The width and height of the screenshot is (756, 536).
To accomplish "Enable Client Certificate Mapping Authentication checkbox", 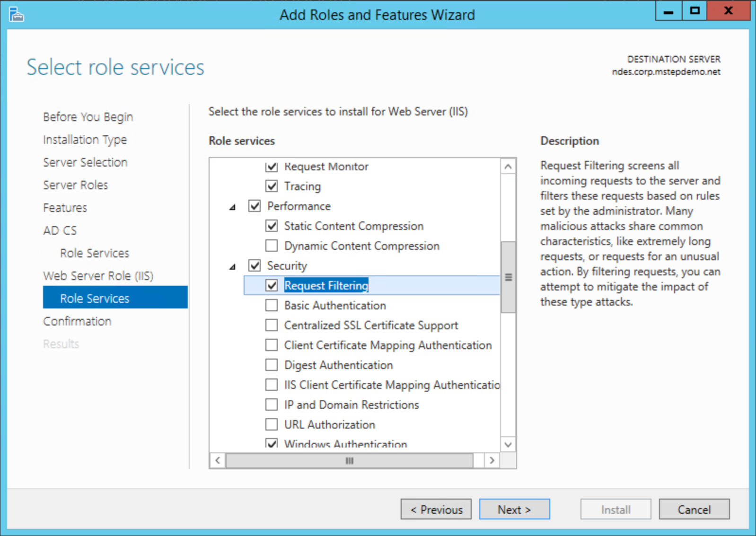I will [x=272, y=345].
